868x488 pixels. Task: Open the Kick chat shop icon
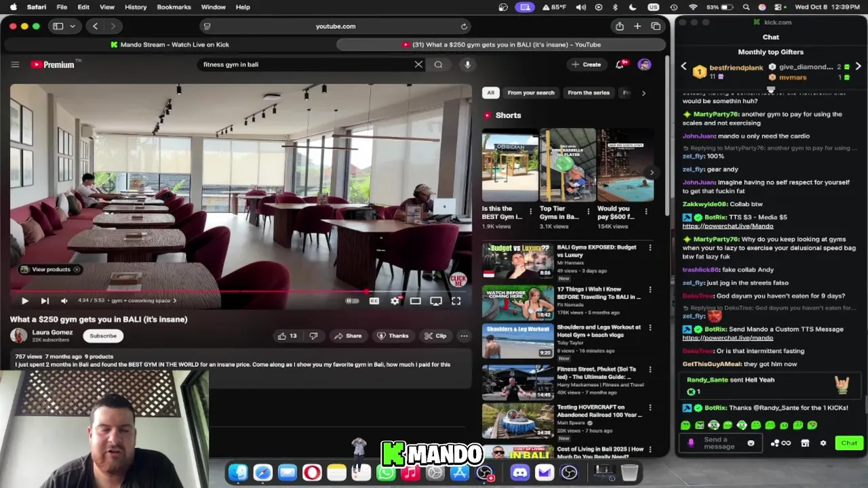point(805,443)
